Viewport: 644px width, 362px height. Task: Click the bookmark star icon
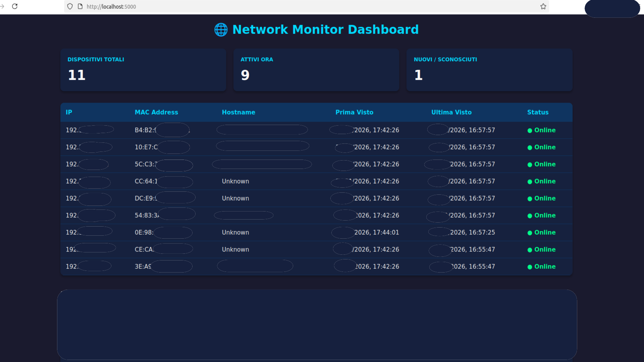coord(543,6)
